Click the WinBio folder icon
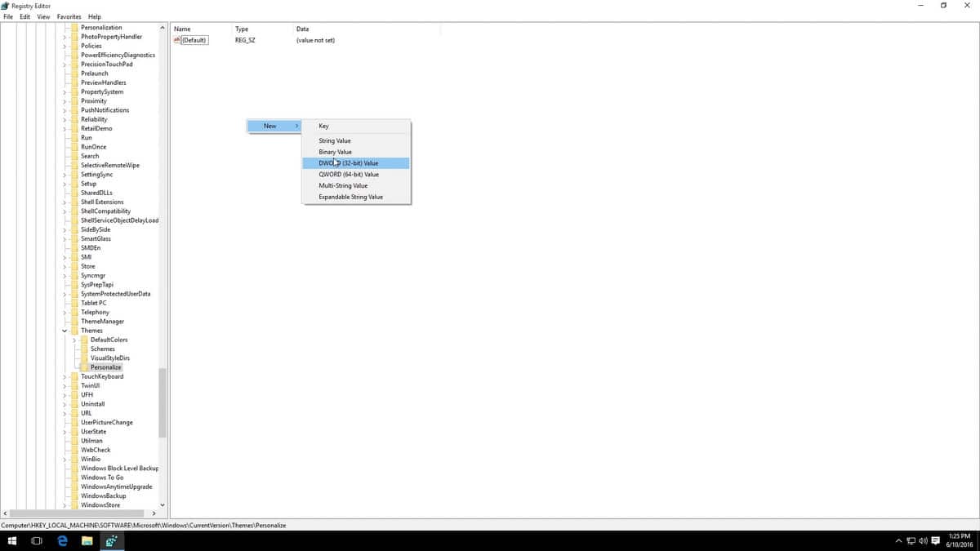This screenshot has width=980, height=551. (74, 459)
